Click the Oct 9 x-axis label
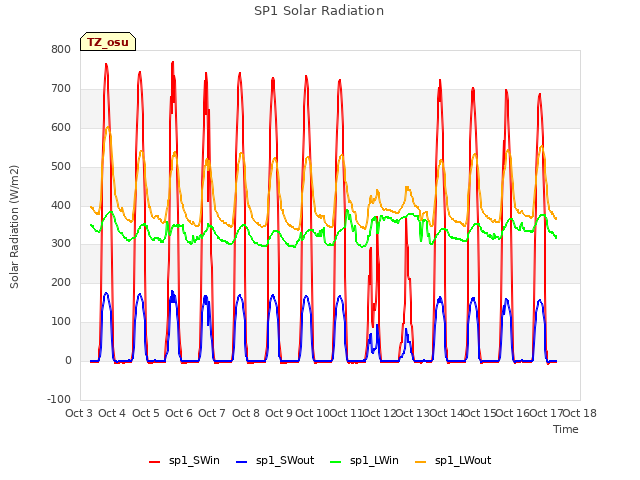This screenshot has height=480, width=640. coord(279,413)
